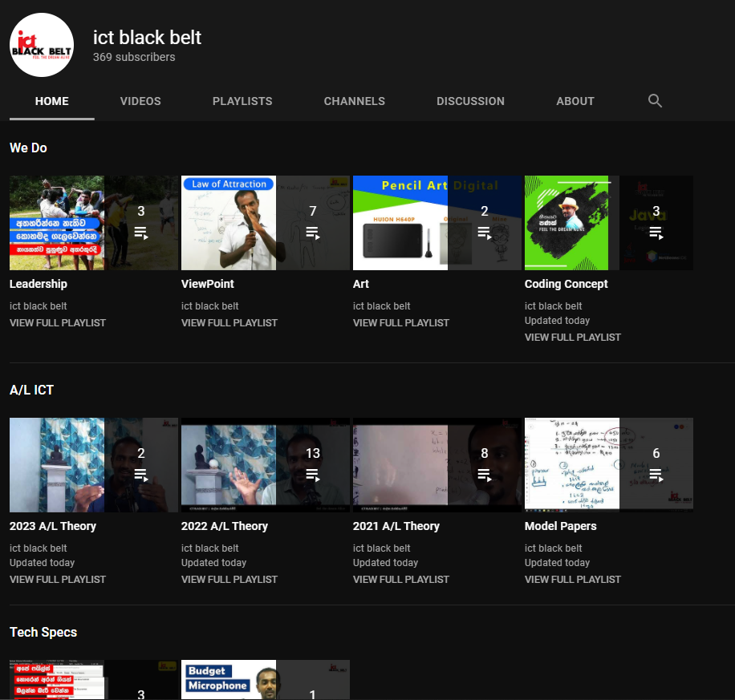Screen dimensions: 735x700
Task: Click the Coding Concept playlist title
Action: pos(566,284)
